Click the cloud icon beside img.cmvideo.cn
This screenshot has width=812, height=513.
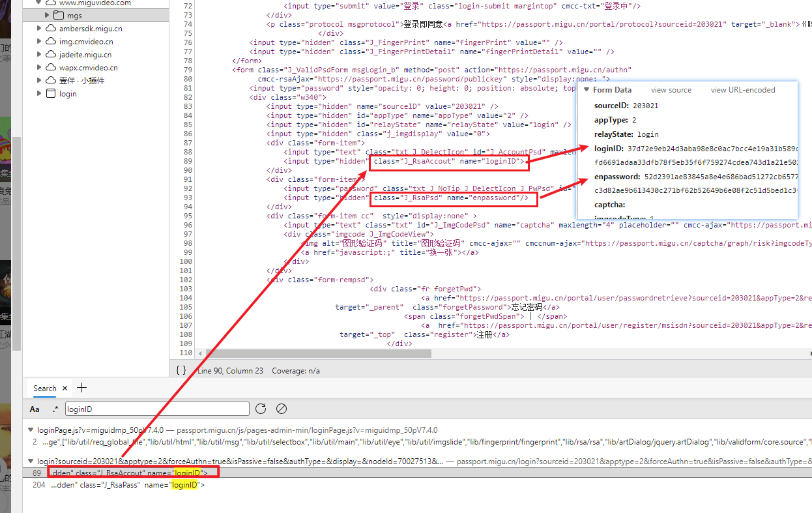51,41
